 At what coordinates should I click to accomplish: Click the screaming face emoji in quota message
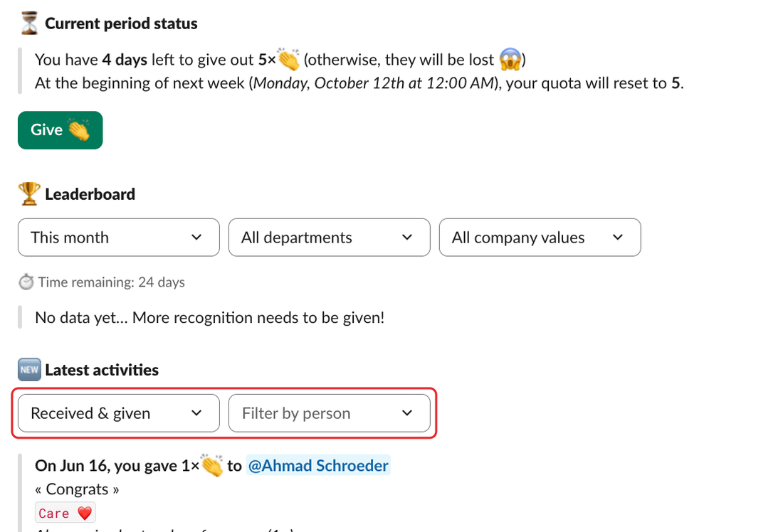(x=510, y=60)
